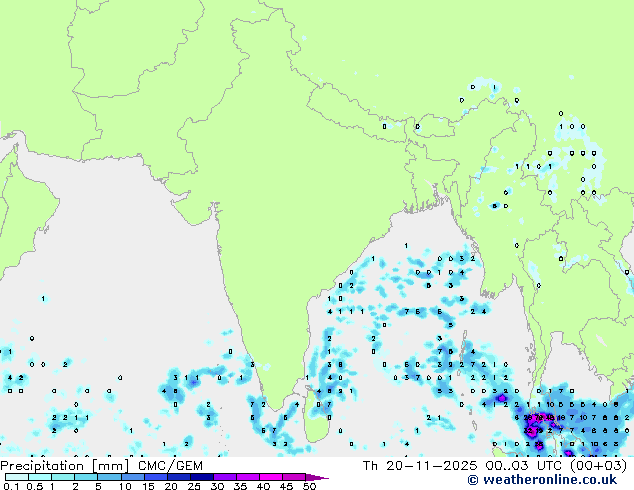The width and height of the screenshot is (634, 490).
Task: Click the '00..03 UTC' time range text
Action: pos(523,466)
